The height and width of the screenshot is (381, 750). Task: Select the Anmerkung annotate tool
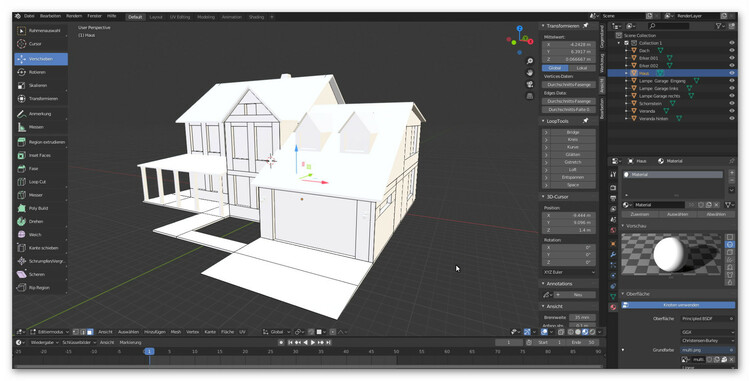click(41, 114)
